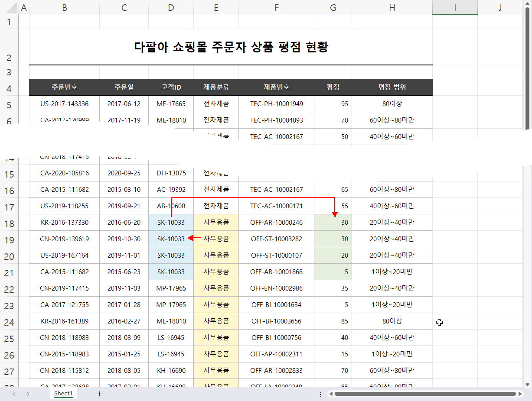This screenshot has width=532, height=401.
Task: Select column H header
Action: (x=392, y=7)
